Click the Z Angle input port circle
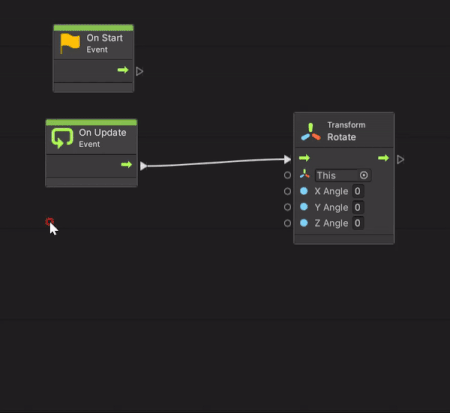Viewport: 450px width, 413px height. (x=287, y=223)
